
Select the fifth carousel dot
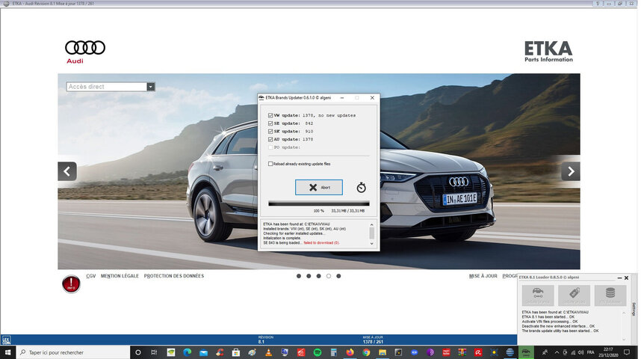coord(338,276)
